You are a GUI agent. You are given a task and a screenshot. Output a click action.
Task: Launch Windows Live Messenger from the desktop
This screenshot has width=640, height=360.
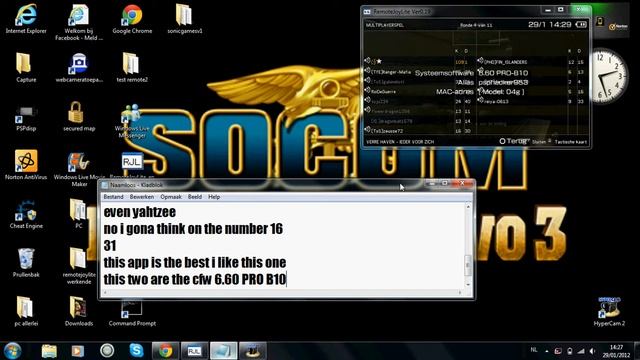pos(131,121)
